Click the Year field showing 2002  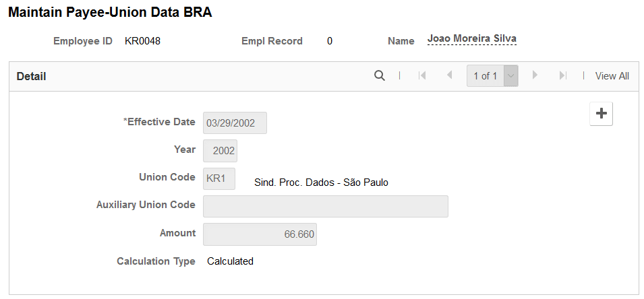[x=220, y=151]
